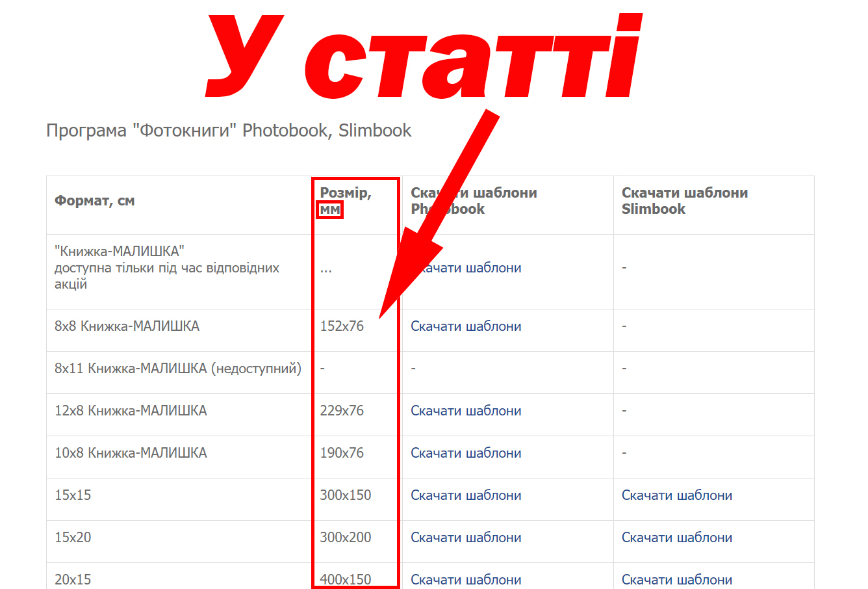Image resolution: width=868 pixels, height=589 pixels.
Task: Click the 'Розмір, мм' column header
Action: [x=345, y=201]
